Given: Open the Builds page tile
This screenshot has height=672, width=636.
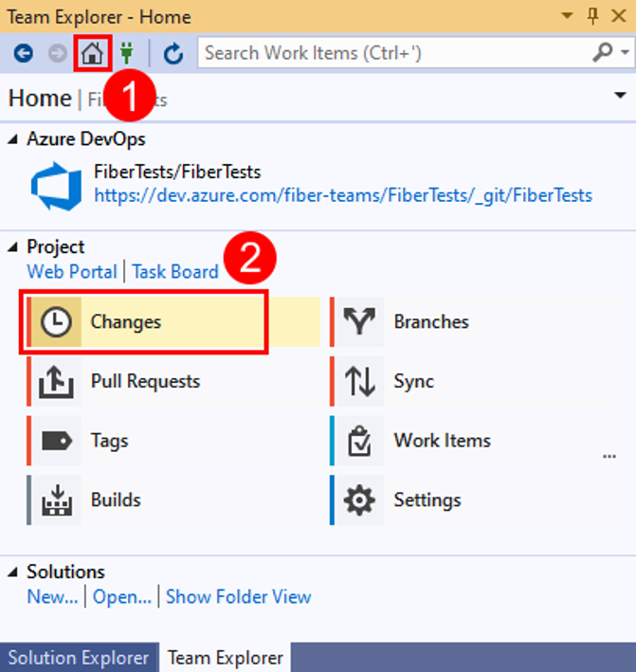Looking at the screenshot, I should (173, 499).
